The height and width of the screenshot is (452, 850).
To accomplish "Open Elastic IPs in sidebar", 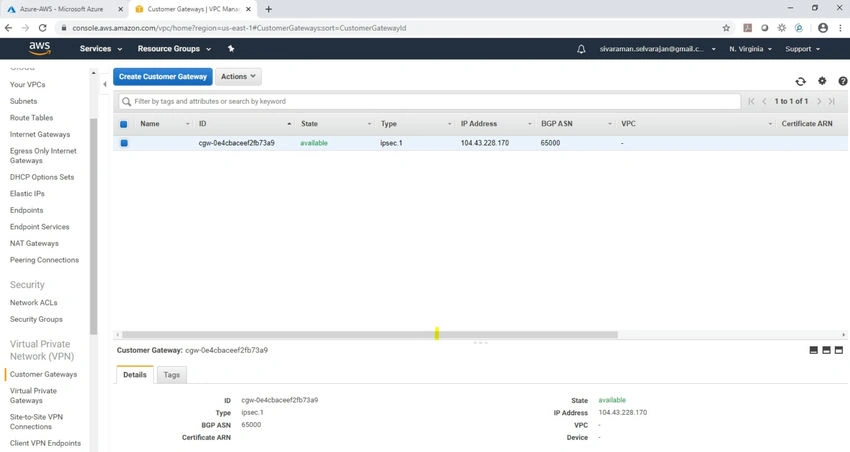I will click(27, 193).
